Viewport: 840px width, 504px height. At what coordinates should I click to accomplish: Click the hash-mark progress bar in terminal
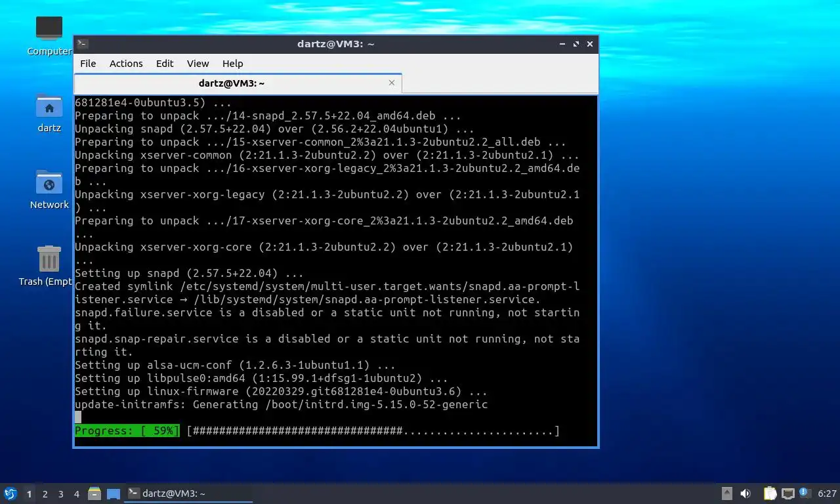click(373, 431)
